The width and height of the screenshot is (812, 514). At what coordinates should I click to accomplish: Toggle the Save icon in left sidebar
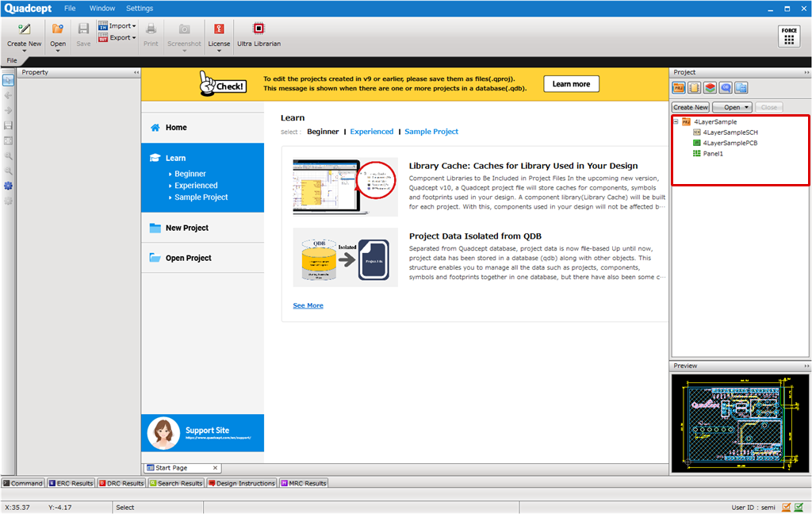[7, 125]
